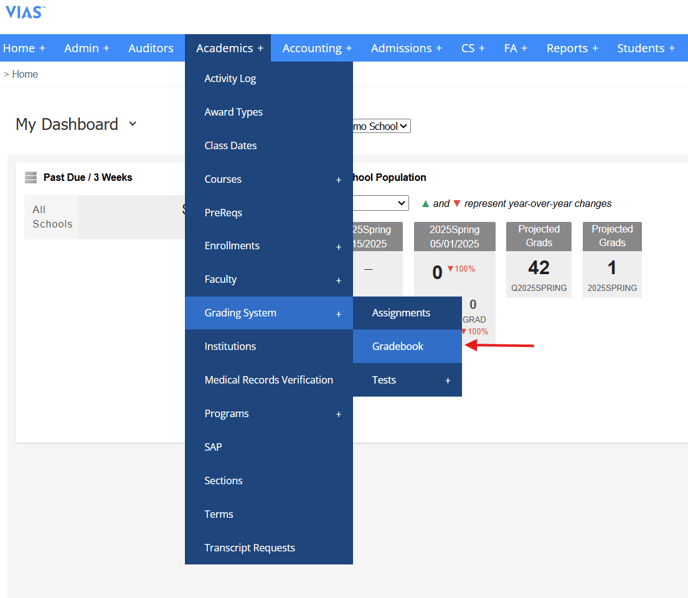The height and width of the screenshot is (598, 688).
Task: Select Gradebook from the Grading System submenu
Action: point(398,346)
